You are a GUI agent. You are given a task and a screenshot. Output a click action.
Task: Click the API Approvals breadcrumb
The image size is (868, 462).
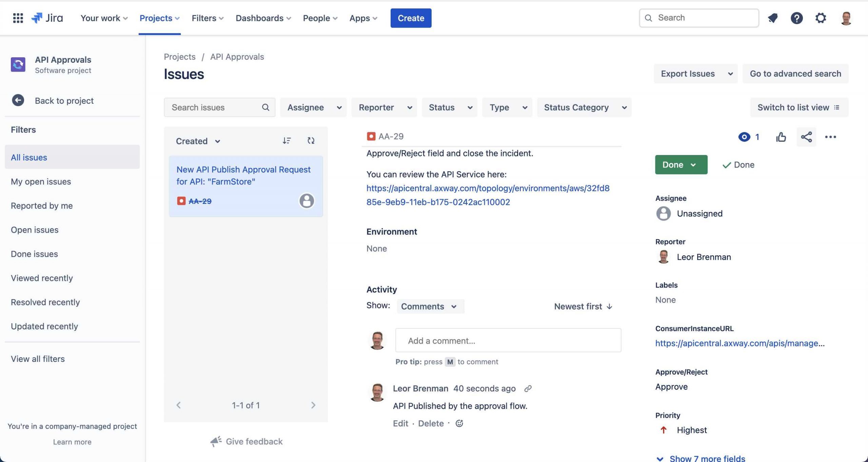tap(237, 57)
